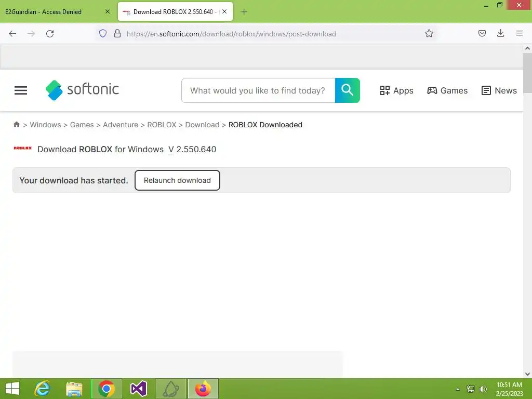This screenshot has height=399, width=532.
Task: Open ROBLOX breadcrumb link
Action: 162,125
